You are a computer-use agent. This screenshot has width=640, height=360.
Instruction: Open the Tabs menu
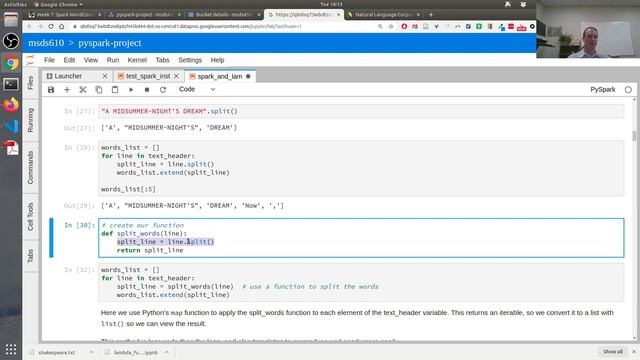click(x=162, y=60)
